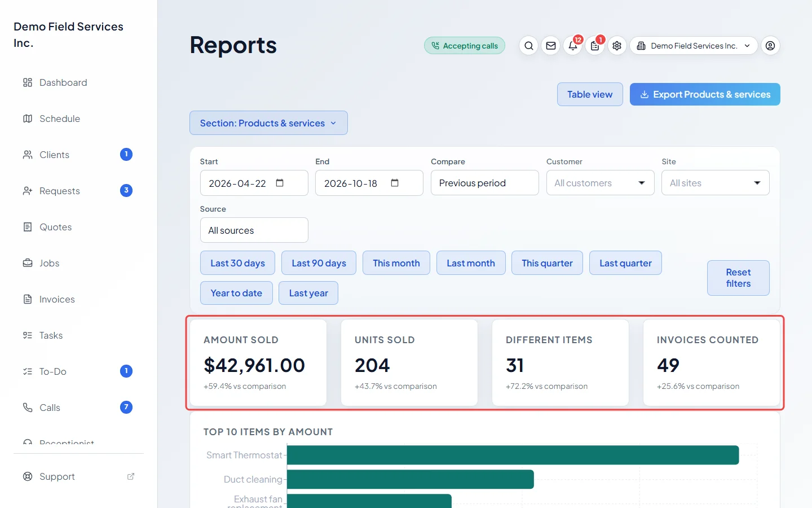Click Export Products & services button

click(705, 94)
